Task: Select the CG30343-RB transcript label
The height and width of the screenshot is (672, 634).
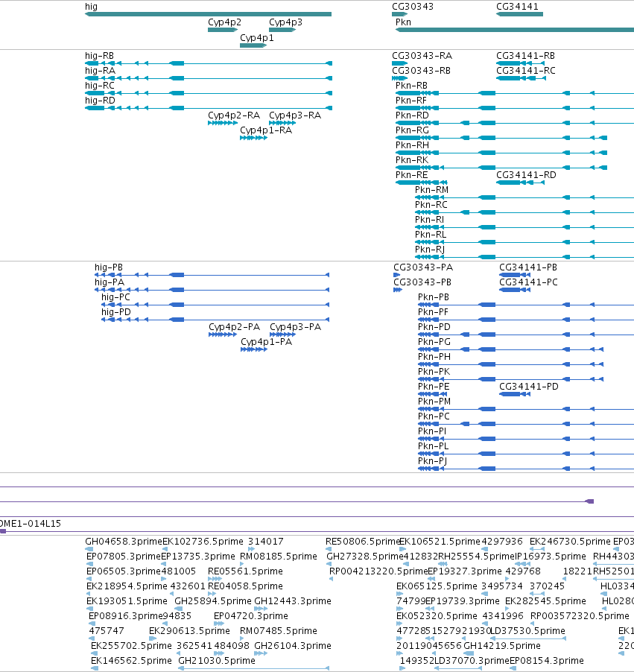Action: click(422, 71)
